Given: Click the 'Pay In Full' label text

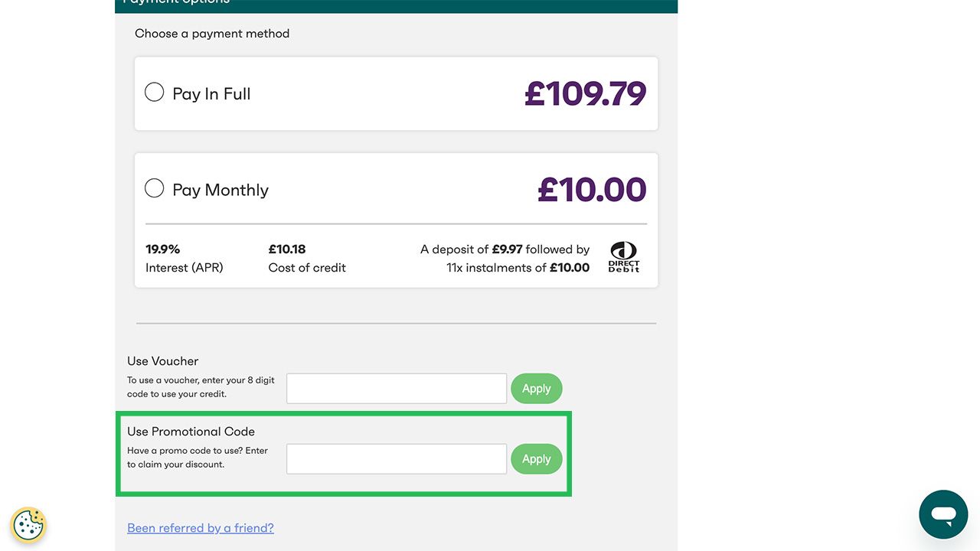Looking at the screenshot, I should (x=211, y=94).
